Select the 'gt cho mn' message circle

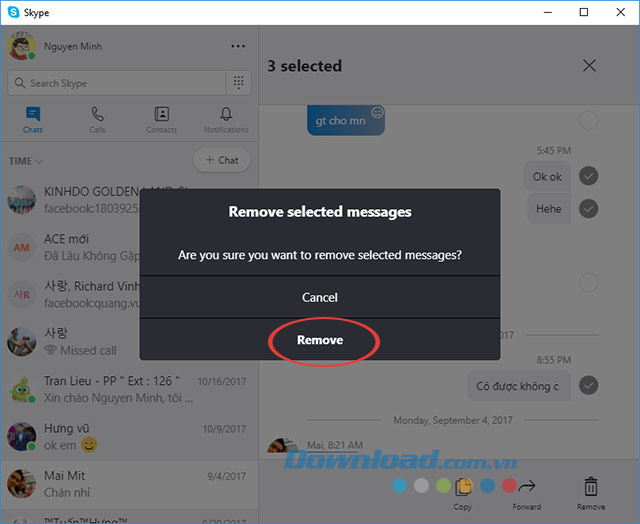tap(588, 121)
